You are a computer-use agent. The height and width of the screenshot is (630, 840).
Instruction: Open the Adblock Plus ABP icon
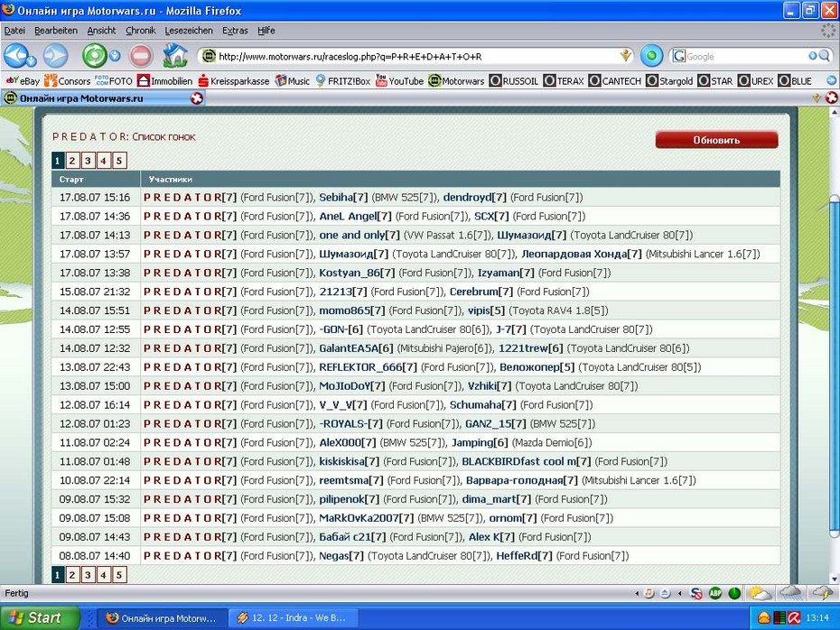click(714, 593)
